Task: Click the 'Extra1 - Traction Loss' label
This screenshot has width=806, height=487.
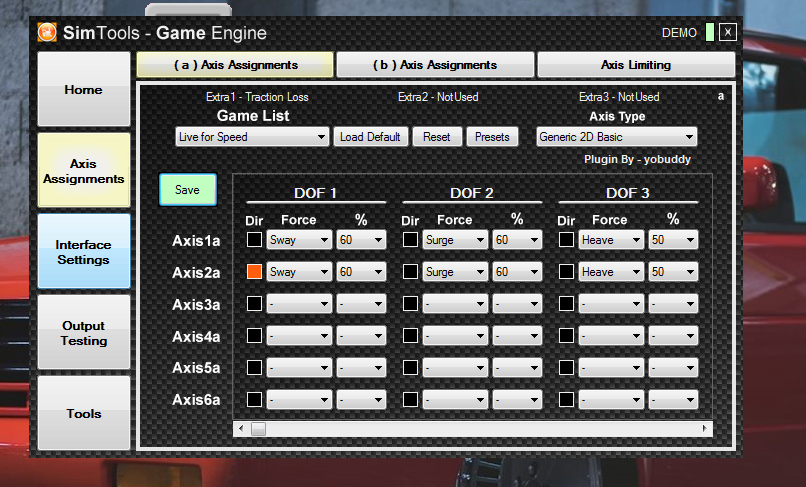Action: tap(257, 97)
